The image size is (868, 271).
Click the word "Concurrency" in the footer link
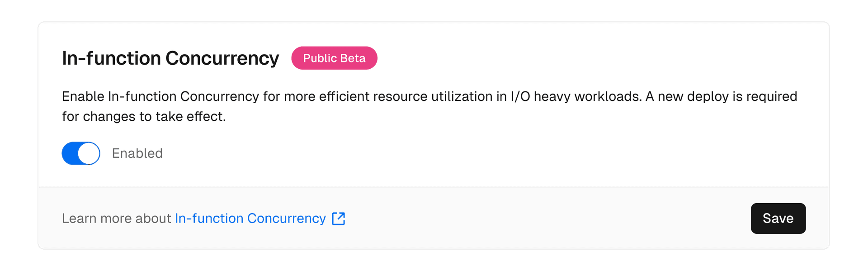pos(287,219)
